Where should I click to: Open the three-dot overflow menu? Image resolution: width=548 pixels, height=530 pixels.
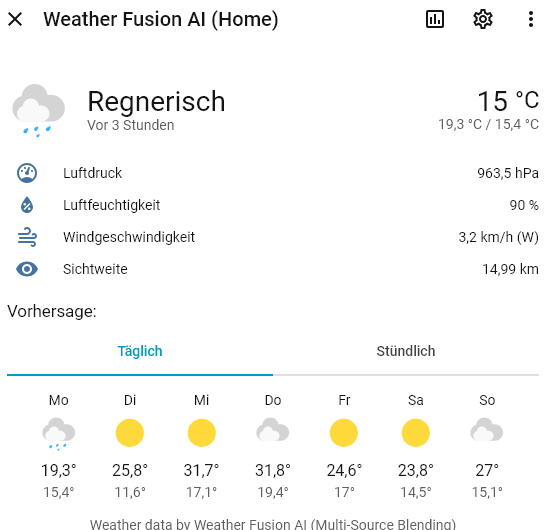pos(531,19)
